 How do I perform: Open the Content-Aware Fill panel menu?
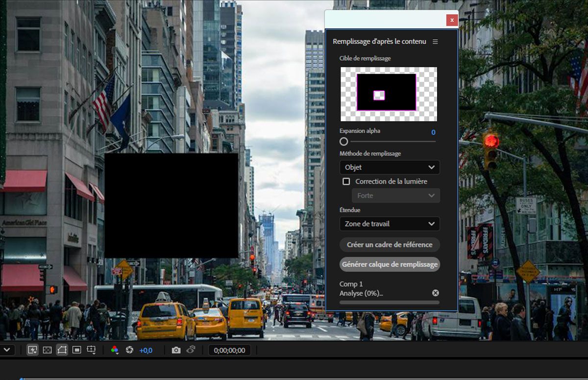[435, 42]
